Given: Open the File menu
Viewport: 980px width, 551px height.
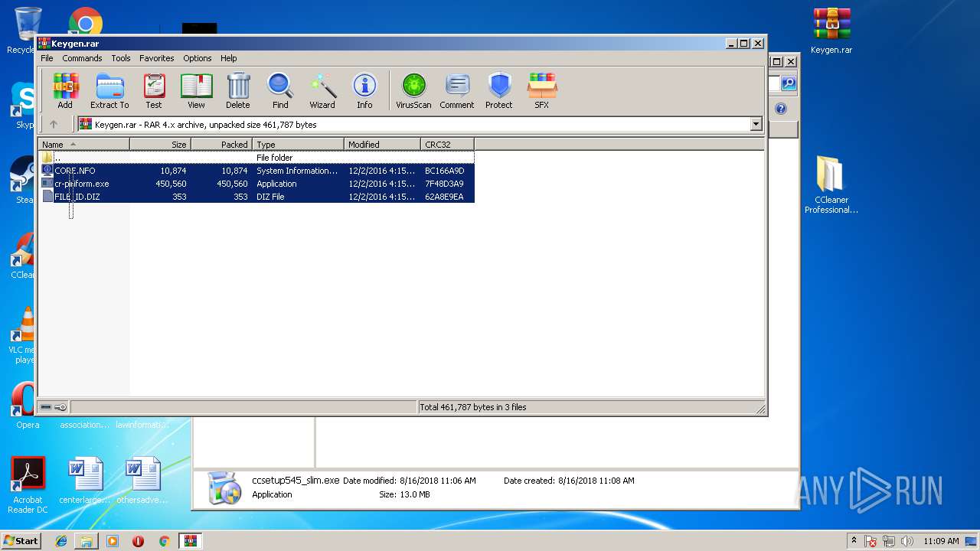Looking at the screenshot, I should [x=47, y=58].
